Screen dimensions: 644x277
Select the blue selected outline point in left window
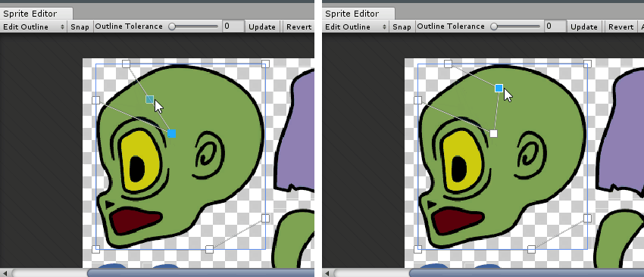click(x=172, y=133)
